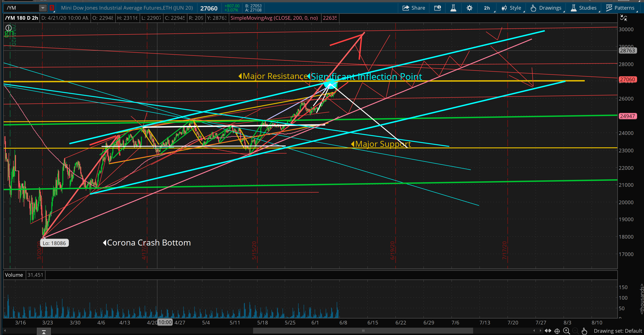The height and width of the screenshot is (335, 644).
Task: Toggle the lower panel collapse arrow
Action: click(44, 332)
